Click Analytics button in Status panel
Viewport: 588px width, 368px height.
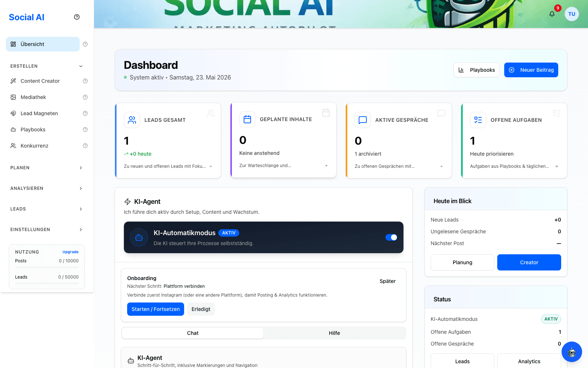click(x=529, y=361)
